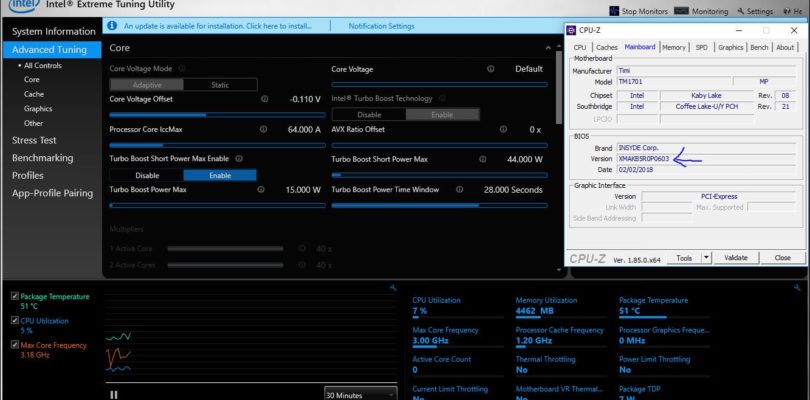
Task: Switch to SPD tab in CPU-Z
Action: pos(702,47)
